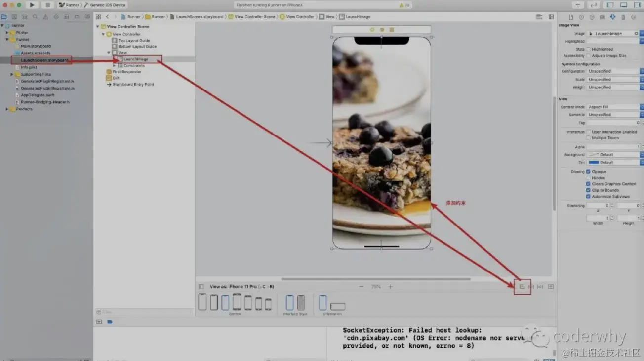Click the Run (play) button

32,5
